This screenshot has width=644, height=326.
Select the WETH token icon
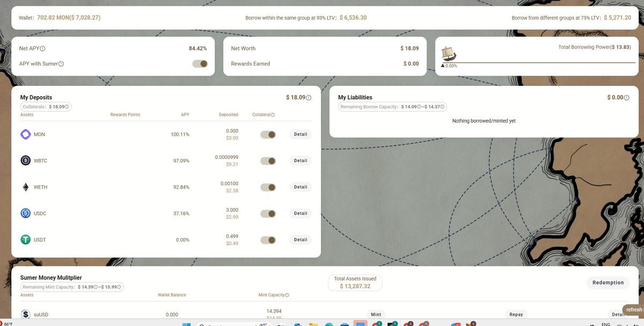click(25, 186)
